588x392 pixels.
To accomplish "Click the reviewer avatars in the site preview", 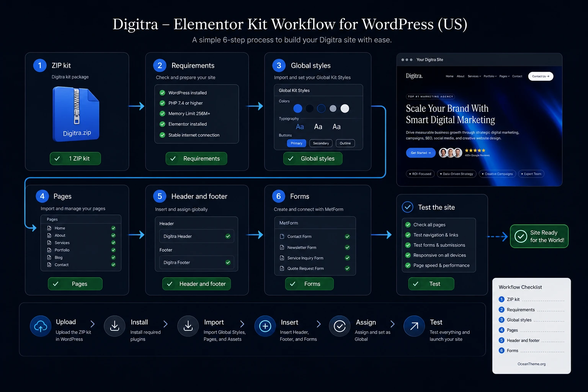I will [x=450, y=153].
